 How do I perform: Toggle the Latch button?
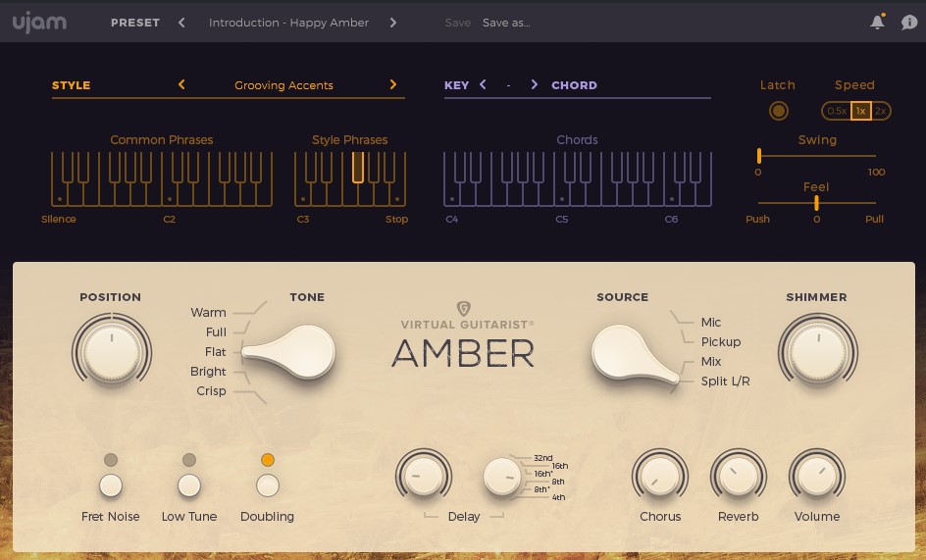(x=779, y=111)
